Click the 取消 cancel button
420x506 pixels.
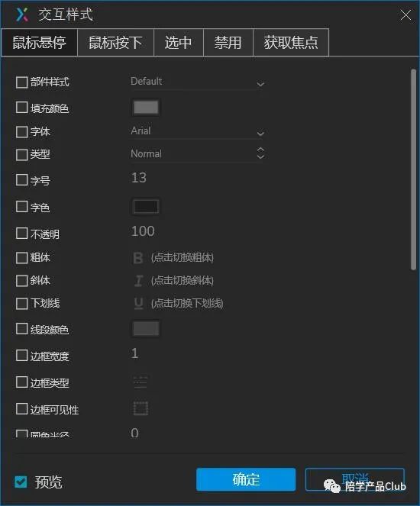click(355, 479)
